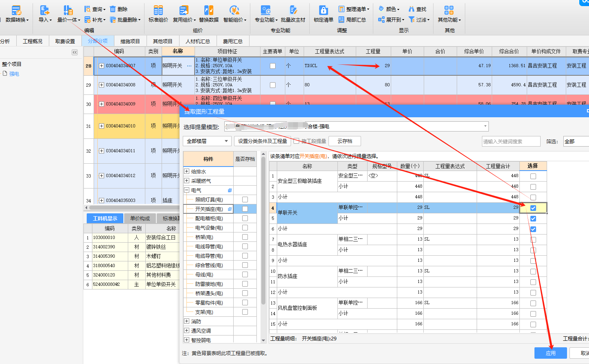
Task: Open 复用组价 tool
Action: 184,14
